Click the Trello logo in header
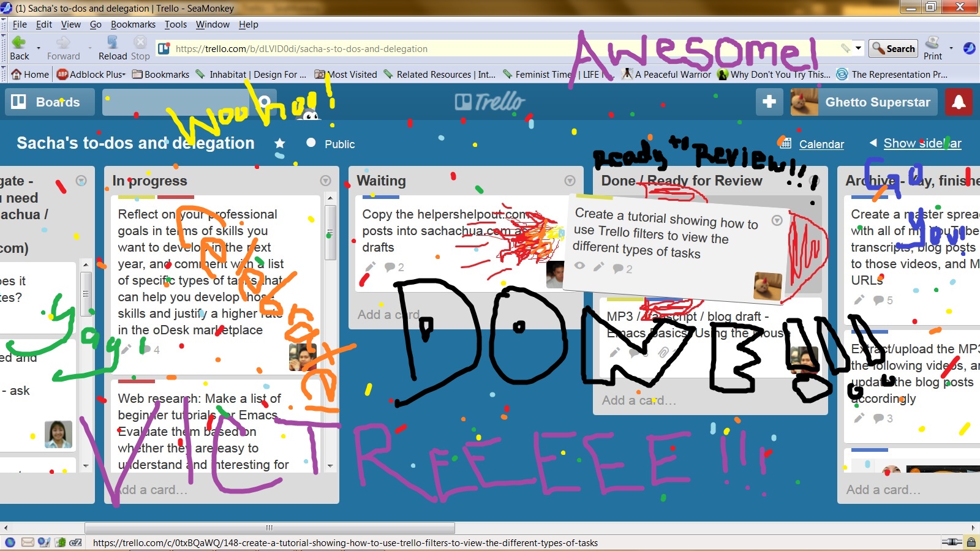980x551 pixels. (490, 102)
